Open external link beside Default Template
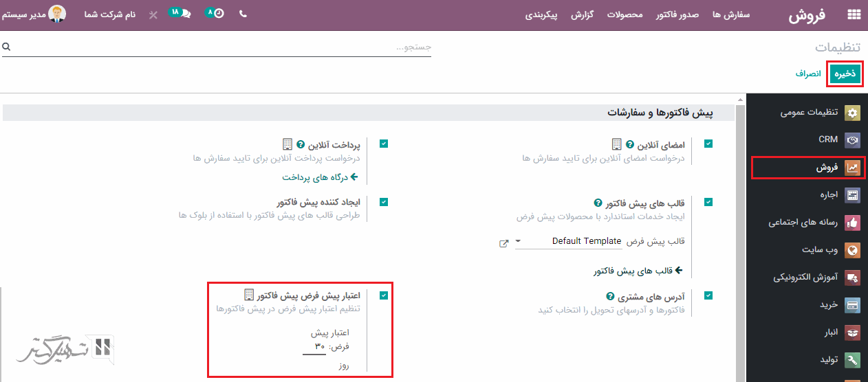 [503, 243]
